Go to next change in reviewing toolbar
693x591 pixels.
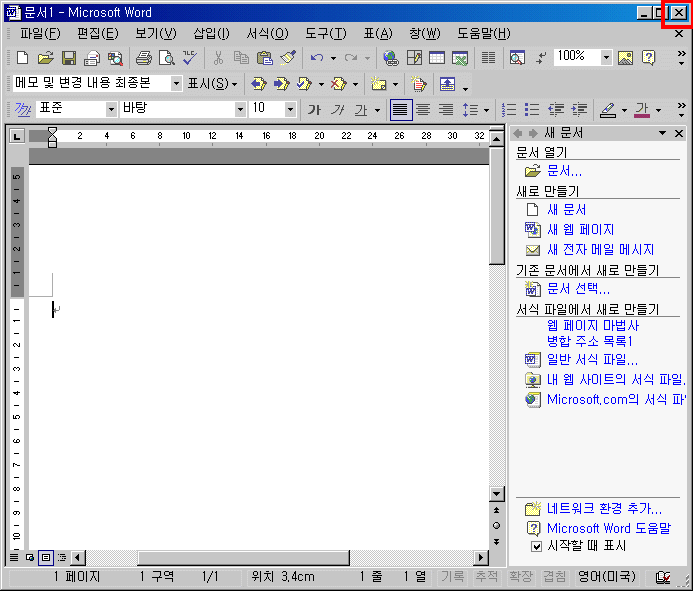[282, 84]
